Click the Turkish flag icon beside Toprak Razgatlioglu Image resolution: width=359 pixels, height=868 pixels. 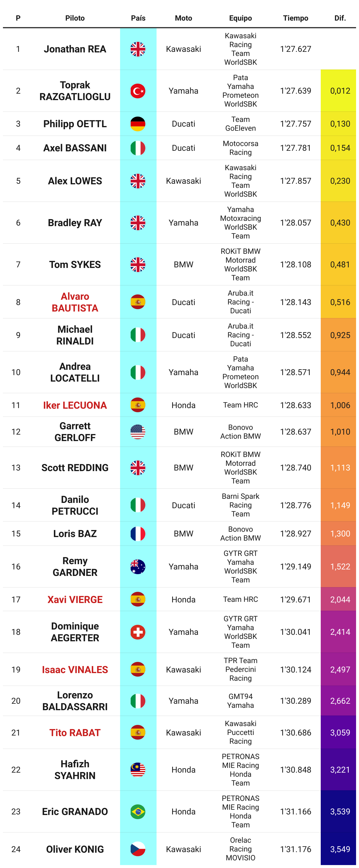(x=138, y=91)
